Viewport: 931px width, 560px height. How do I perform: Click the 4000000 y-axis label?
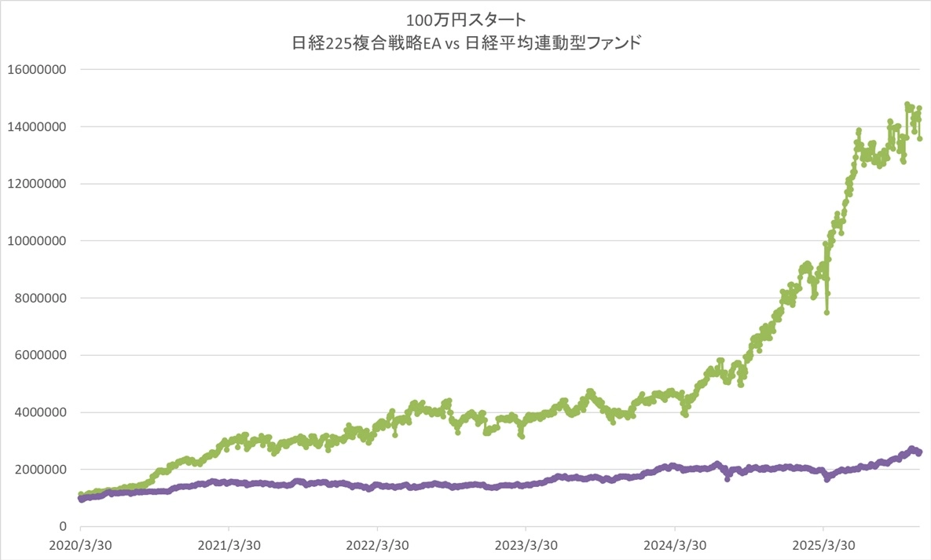[x=38, y=412]
